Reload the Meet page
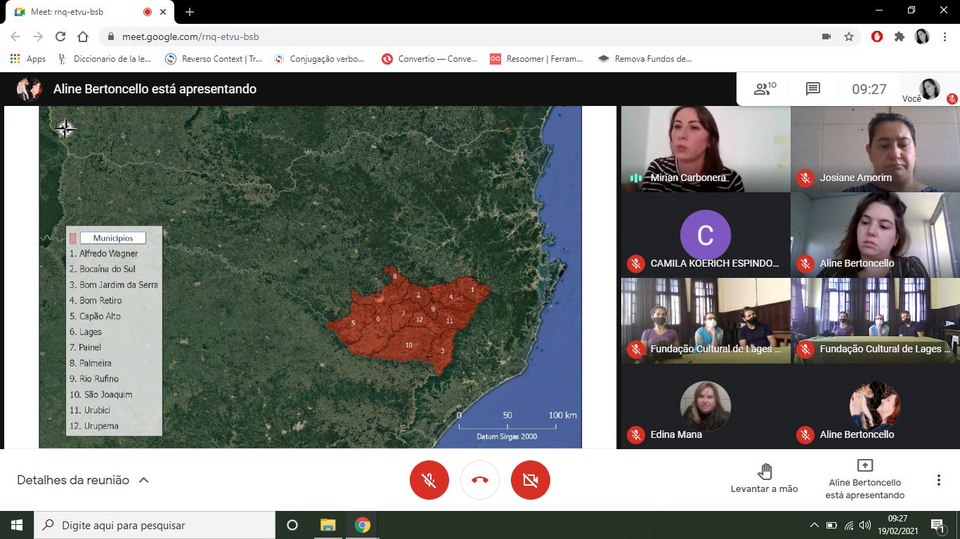 [x=59, y=36]
